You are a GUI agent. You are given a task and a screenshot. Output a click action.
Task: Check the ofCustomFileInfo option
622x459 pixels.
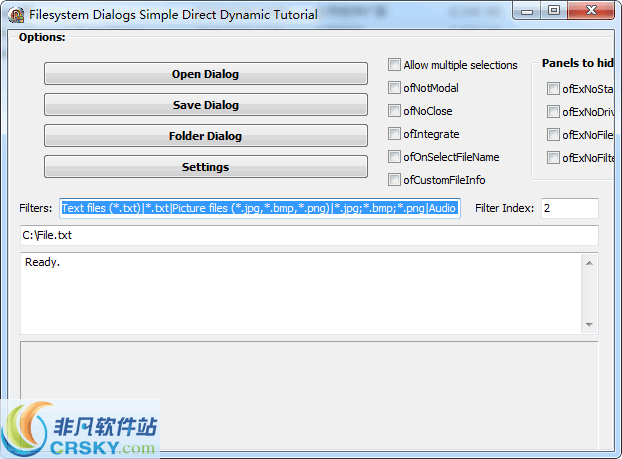click(394, 180)
